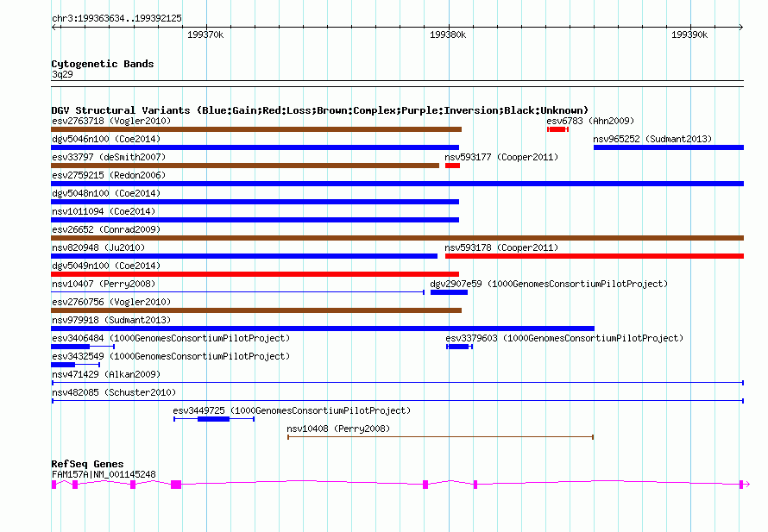
Task: Select esv3406484 1000Genomes variant label
Action: click(x=171, y=338)
